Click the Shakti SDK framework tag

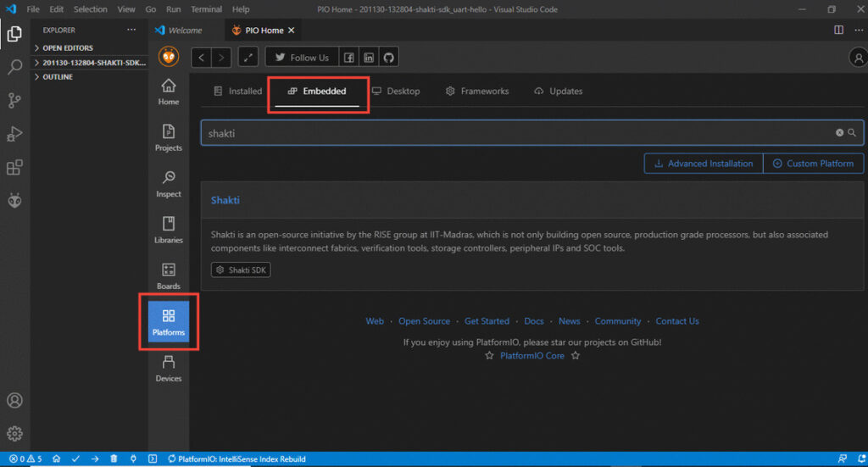tap(241, 270)
